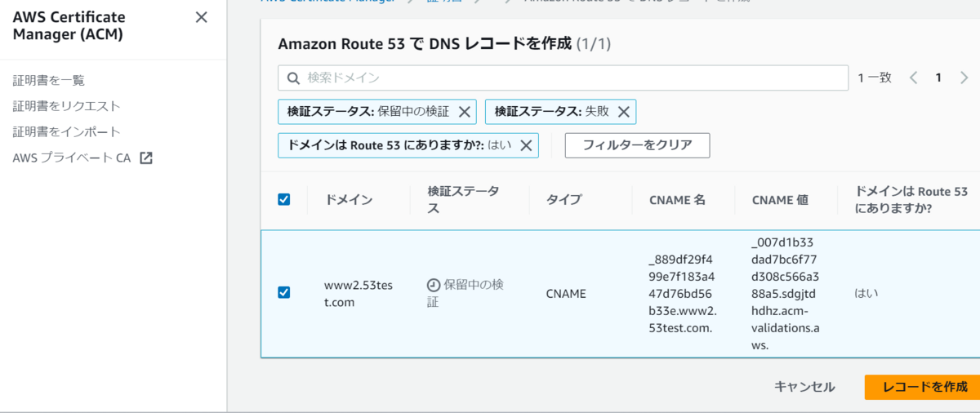Open 証明書をインポート in the sidebar
The width and height of the screenshot is (980, 413).
pos(67,131)
